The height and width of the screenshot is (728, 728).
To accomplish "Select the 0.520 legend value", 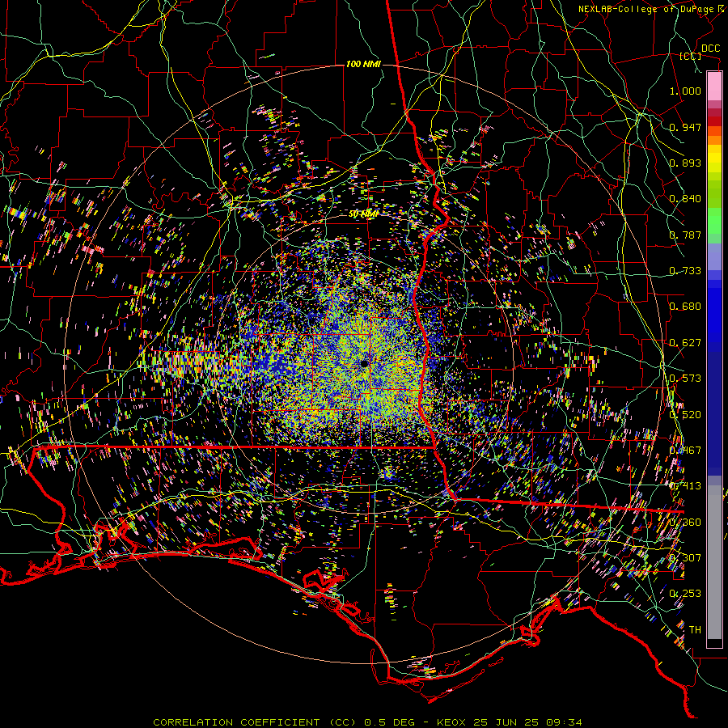I will click(685, 415).
